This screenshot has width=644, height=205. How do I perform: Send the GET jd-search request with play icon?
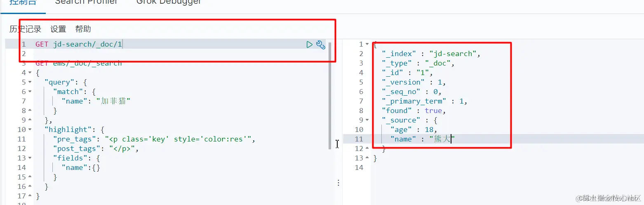[x=310, y=45]
